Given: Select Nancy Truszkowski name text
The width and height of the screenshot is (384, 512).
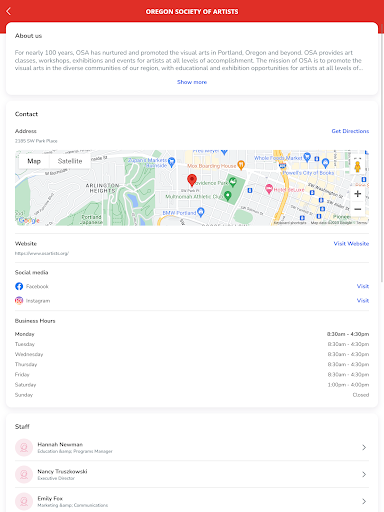Looking at the screenshot, I should (62, 471).
